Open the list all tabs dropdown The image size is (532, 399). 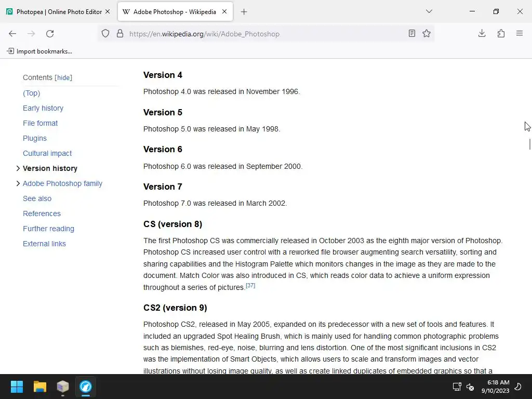(429, 11)
